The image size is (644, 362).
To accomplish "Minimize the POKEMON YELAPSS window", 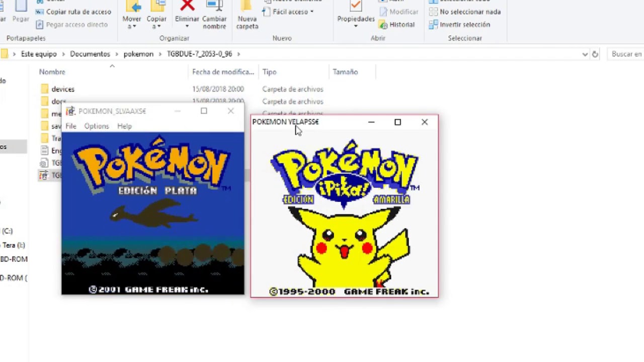I will 371,122.
